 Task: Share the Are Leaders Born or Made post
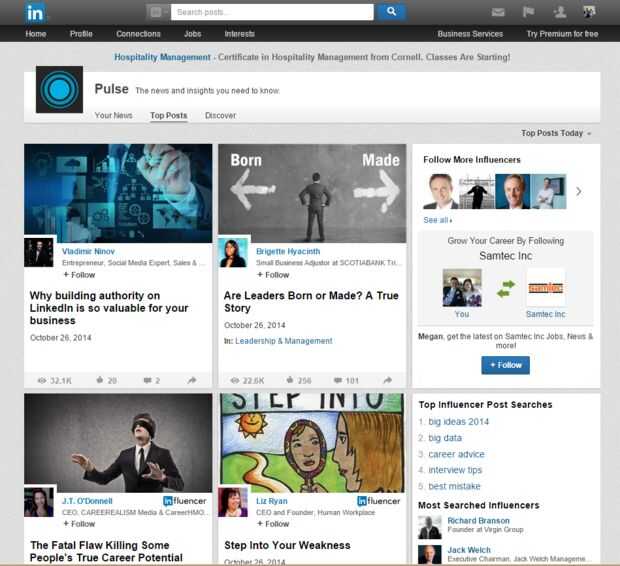[x=388, y=380]
